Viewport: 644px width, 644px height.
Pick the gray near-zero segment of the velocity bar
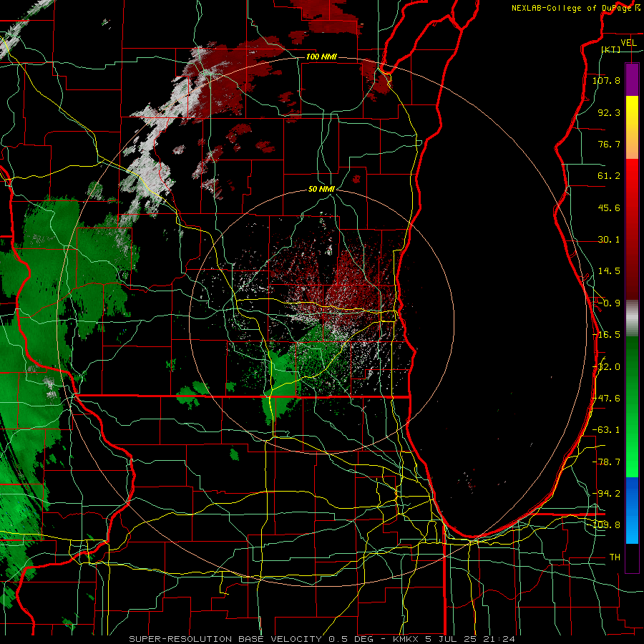click(632, 318)
